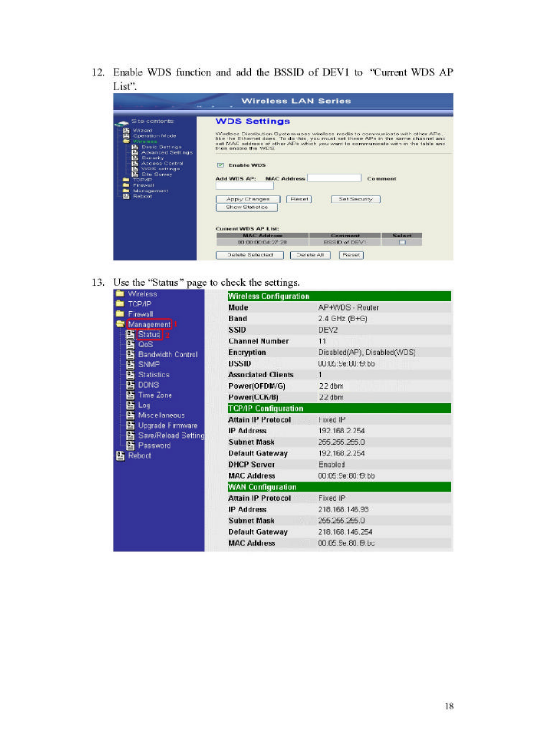Click the 'WAN Configuration' green header
This screenshot has width=536, height=756.
point(339,487)
